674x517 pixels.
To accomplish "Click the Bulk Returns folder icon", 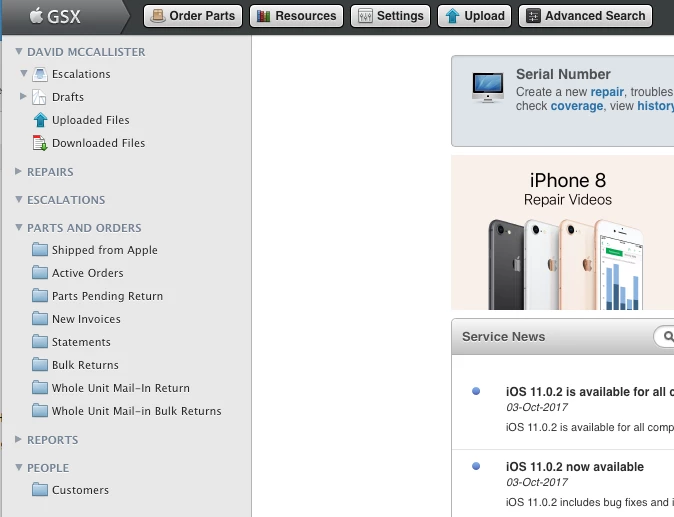I will click(x=40, y=364).
